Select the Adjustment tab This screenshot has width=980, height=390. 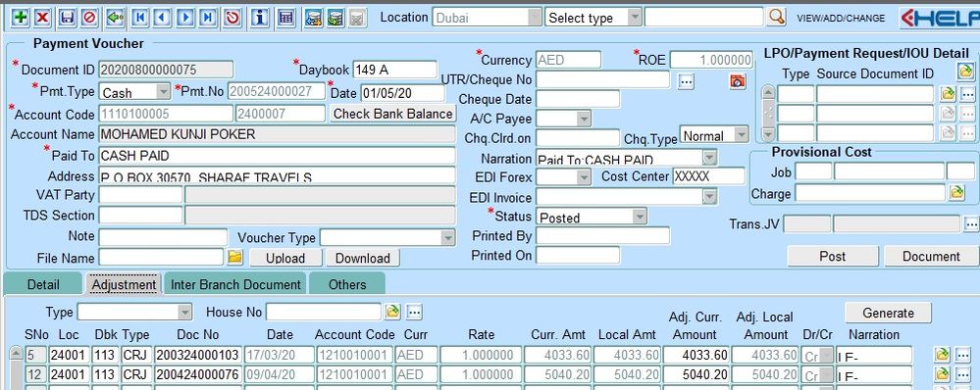click(124, 284)
